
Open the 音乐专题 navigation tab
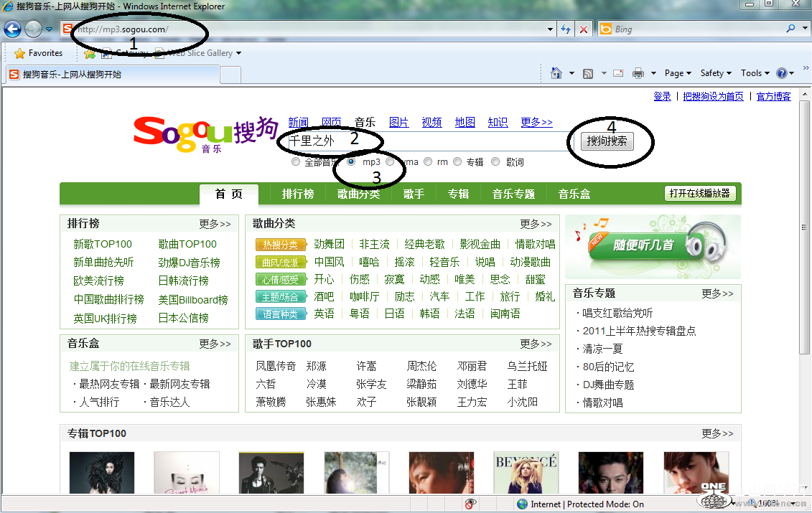click(x=513, y=194)
